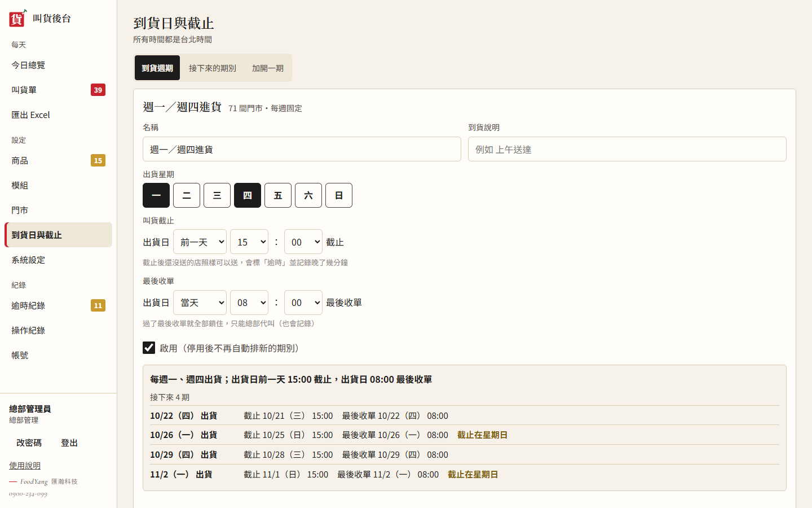Click the 改密碼 button

[x=29, y=443]
